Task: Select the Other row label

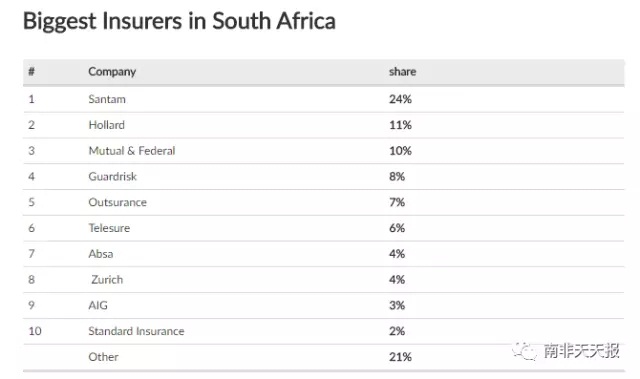Action: pos(103,357)
